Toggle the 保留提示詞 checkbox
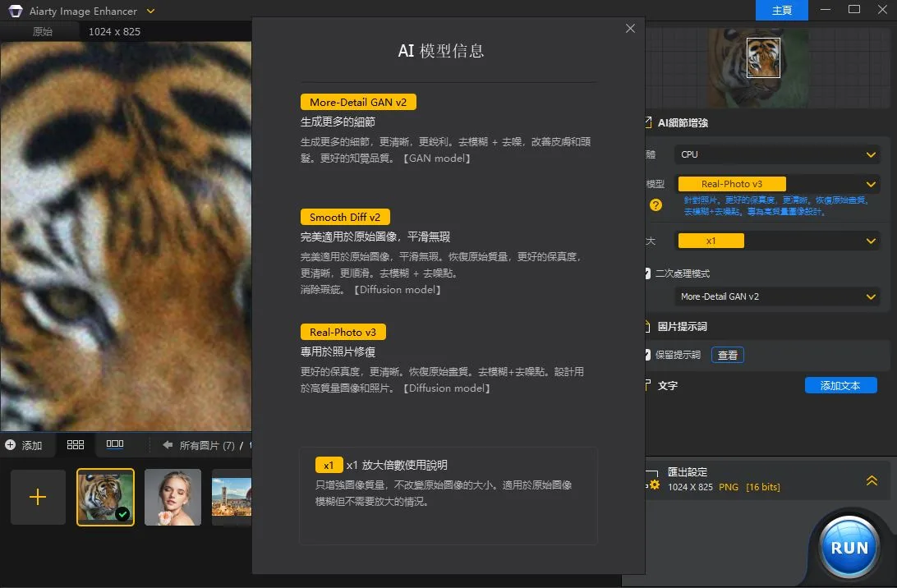The height and width of the screenshot is (588, 897). [x=648, y=355]
